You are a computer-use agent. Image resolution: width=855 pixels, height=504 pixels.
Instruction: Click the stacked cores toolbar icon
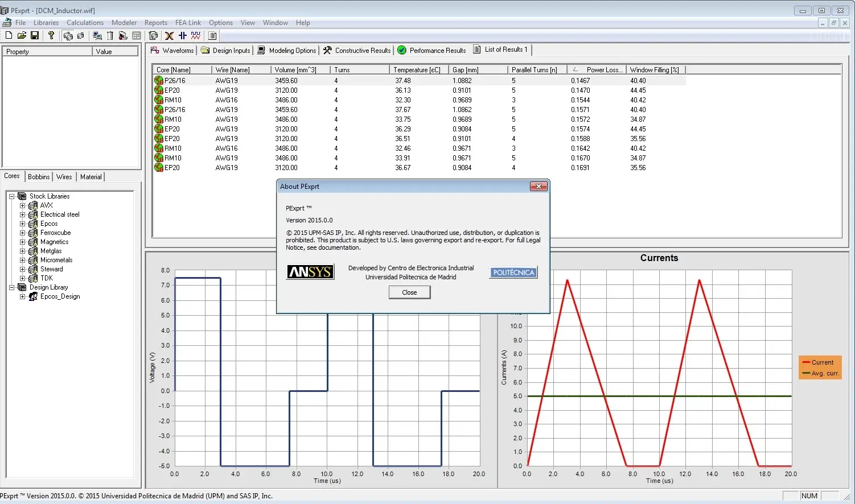(153, 35)
